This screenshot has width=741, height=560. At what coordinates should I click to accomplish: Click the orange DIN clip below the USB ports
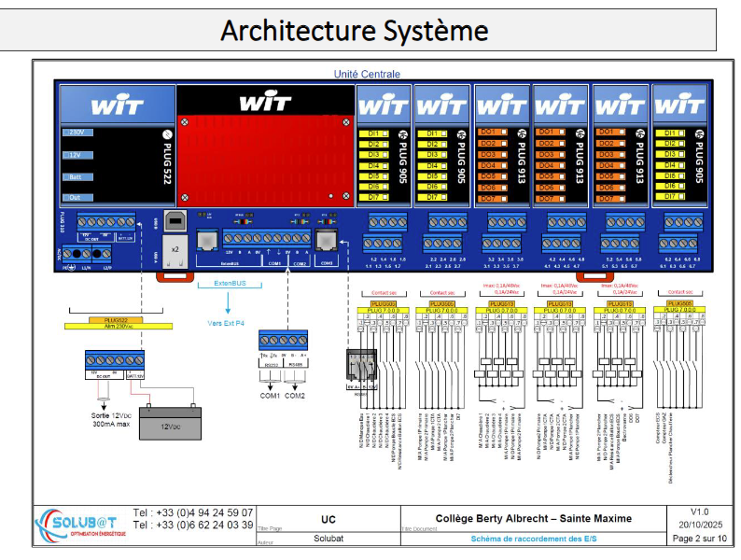175,276
